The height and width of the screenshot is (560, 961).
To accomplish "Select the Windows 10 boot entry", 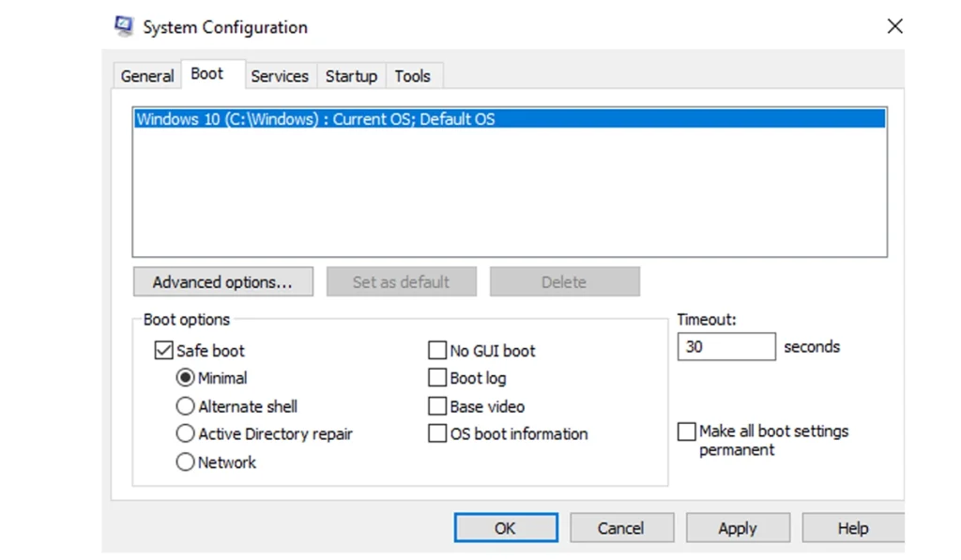I will 315,119.
